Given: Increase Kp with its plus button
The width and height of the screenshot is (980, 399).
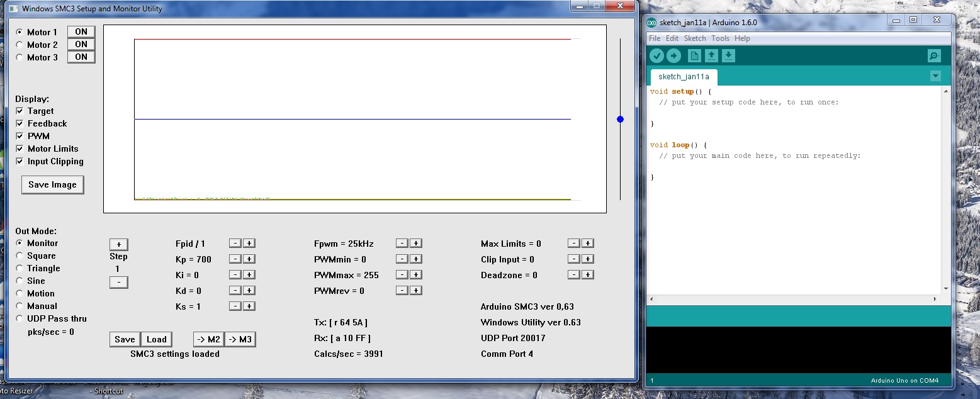Looking at the screenshot, I should pyautogui.click(x=249, y=259).
